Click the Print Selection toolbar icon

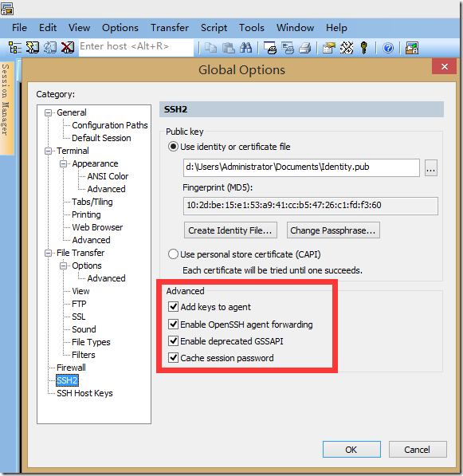click(x=288, y=48)
